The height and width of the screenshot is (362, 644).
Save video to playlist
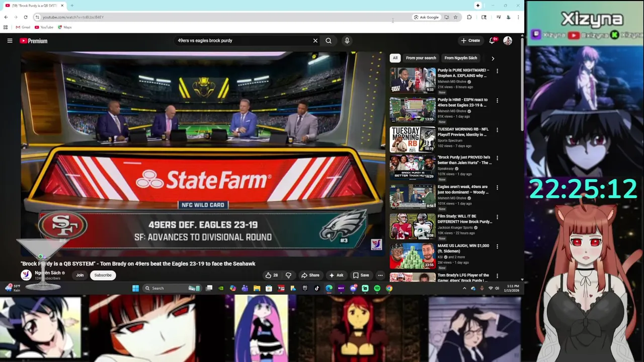click(361, 275)
